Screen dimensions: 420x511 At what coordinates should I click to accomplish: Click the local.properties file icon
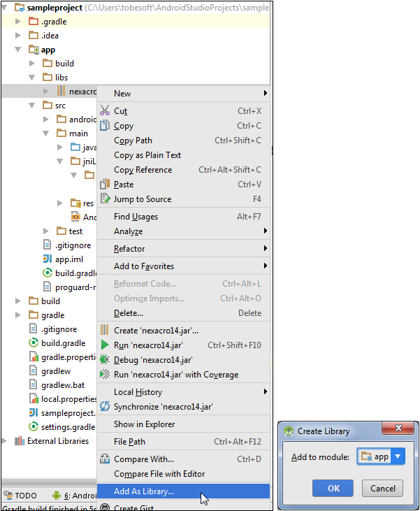point(34,398)
